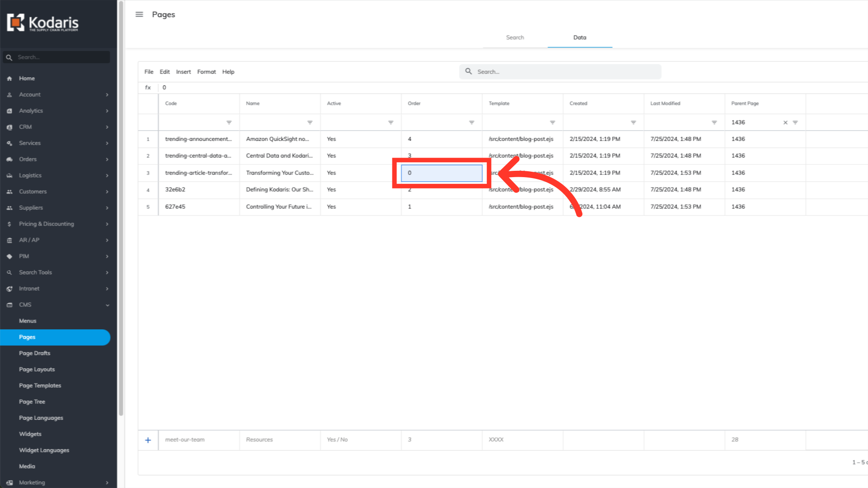
Task: Click the Kodaris logo
Action: pos(43,23)
